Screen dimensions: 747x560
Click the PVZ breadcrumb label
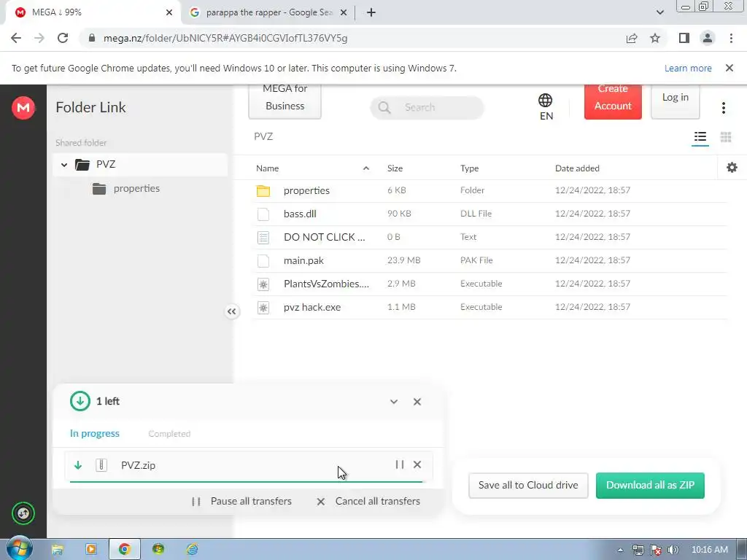point(263,136)
